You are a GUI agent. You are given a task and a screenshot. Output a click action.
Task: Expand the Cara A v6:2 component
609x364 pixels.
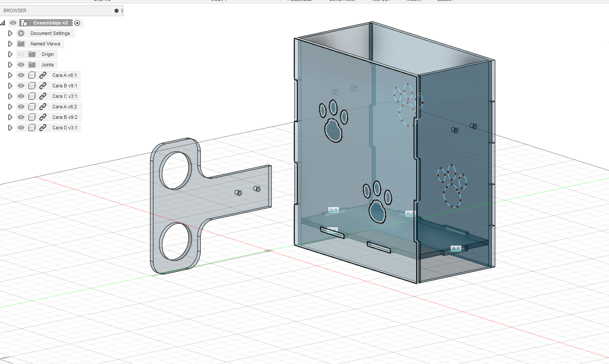(10, 107)
